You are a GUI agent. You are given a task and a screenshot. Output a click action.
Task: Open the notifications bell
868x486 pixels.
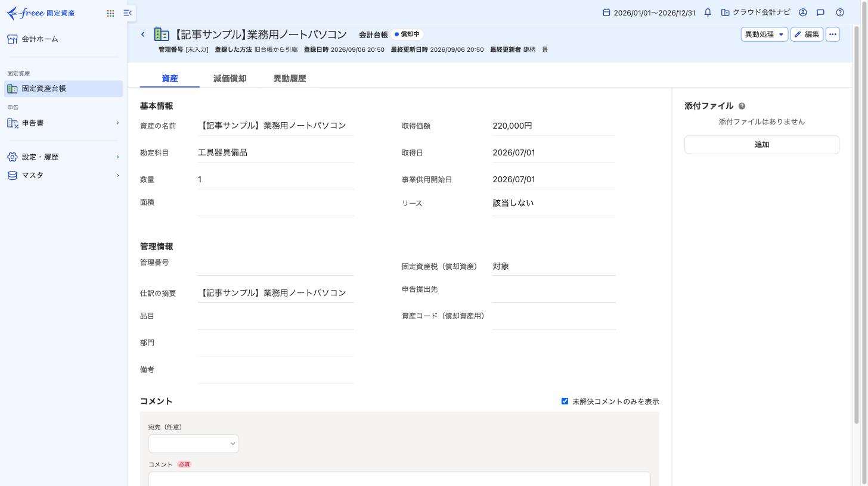pyautogui.click(x=708, y=13)
